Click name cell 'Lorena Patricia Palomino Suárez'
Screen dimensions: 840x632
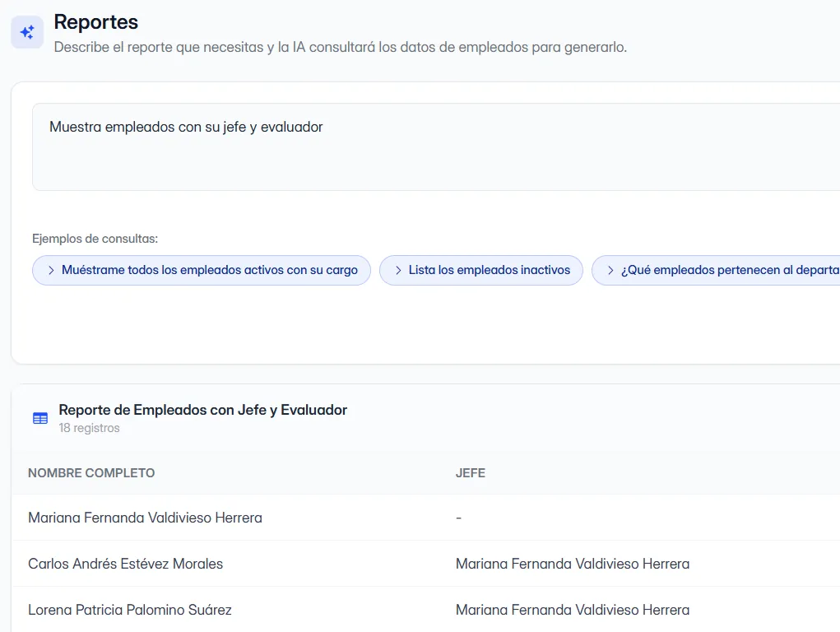coord(130,610)
